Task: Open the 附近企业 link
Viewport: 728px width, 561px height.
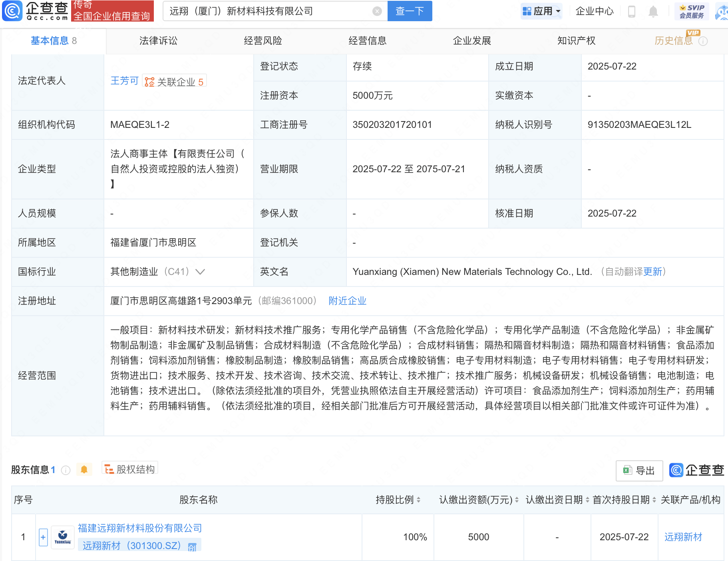Action: click(347, 301)
